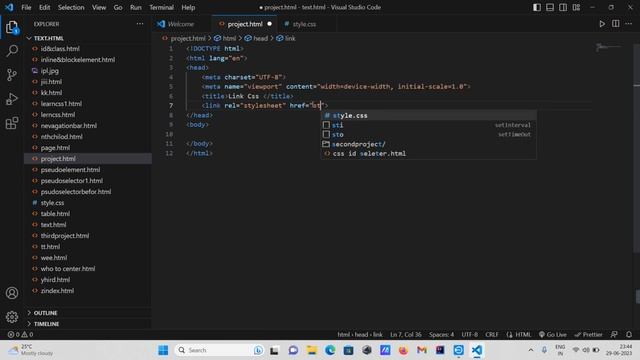Open errors and warnings in status bar
The height and width of the screenshot is (360, 640).
(x=20, y=334)
